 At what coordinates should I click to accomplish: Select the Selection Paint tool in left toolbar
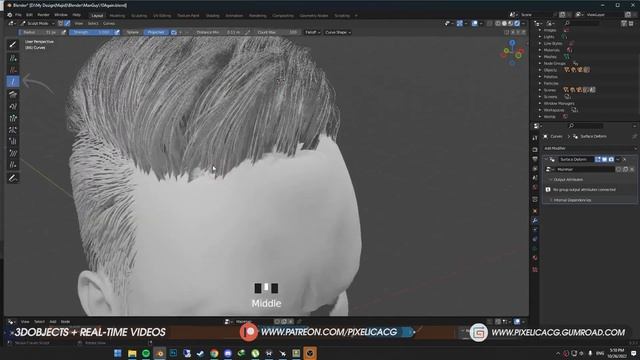click(x=13, y=44)
